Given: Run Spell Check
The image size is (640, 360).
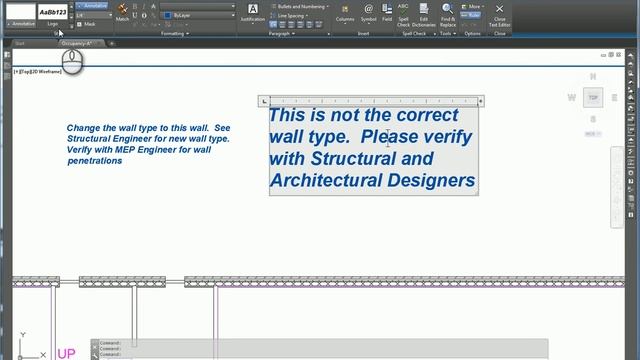Looking at the screenshot, I should click(403, 15).
